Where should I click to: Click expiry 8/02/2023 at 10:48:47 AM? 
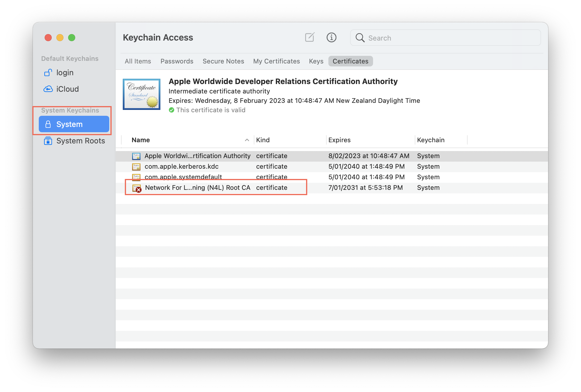click(369, 156)
